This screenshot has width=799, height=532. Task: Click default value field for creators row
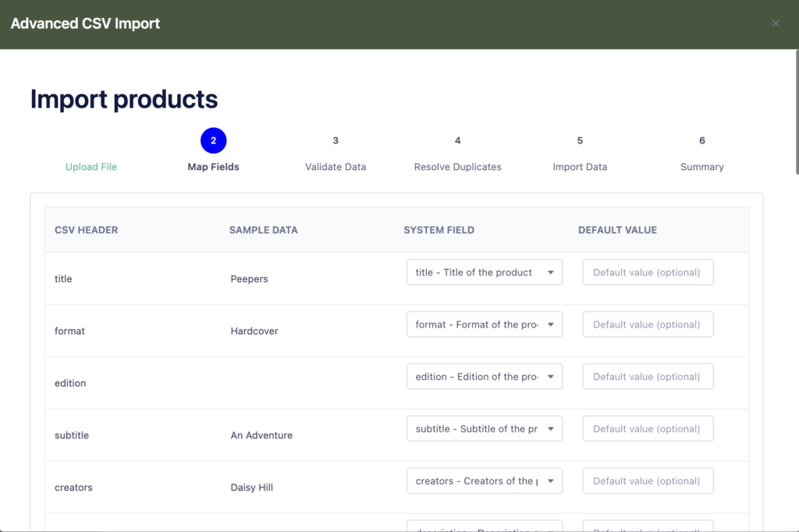[648, 481]
